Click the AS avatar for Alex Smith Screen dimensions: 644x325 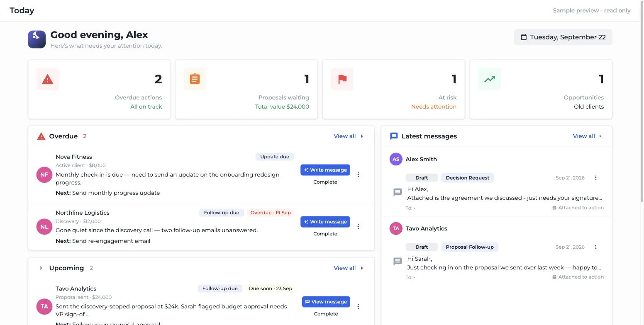pos(396,159)
